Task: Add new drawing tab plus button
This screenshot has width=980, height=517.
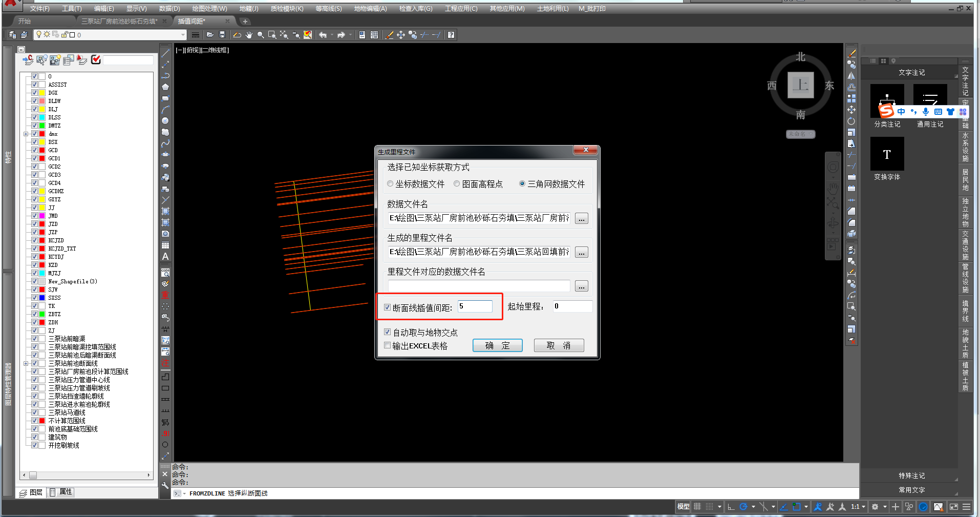Action: pos(245,21)
